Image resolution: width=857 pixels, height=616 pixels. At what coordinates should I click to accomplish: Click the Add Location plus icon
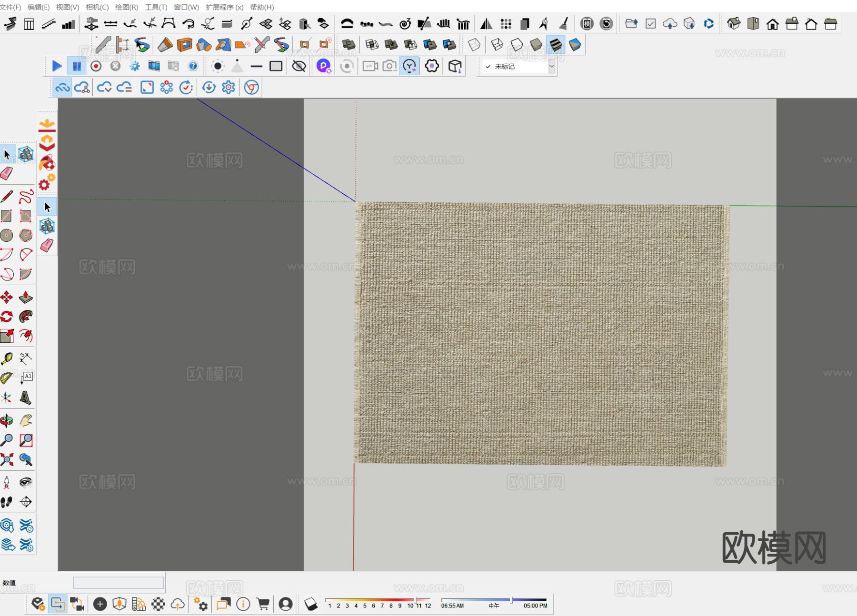click(x=100, y=604)
